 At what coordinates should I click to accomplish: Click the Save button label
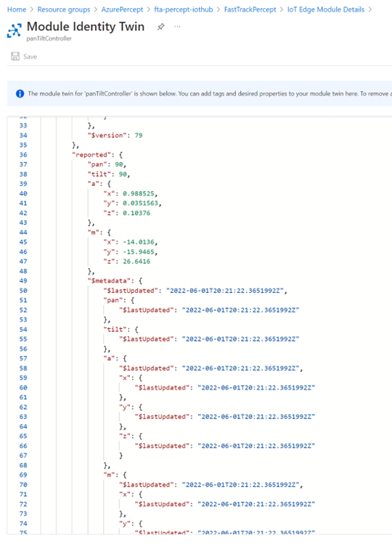coord(30,57)
